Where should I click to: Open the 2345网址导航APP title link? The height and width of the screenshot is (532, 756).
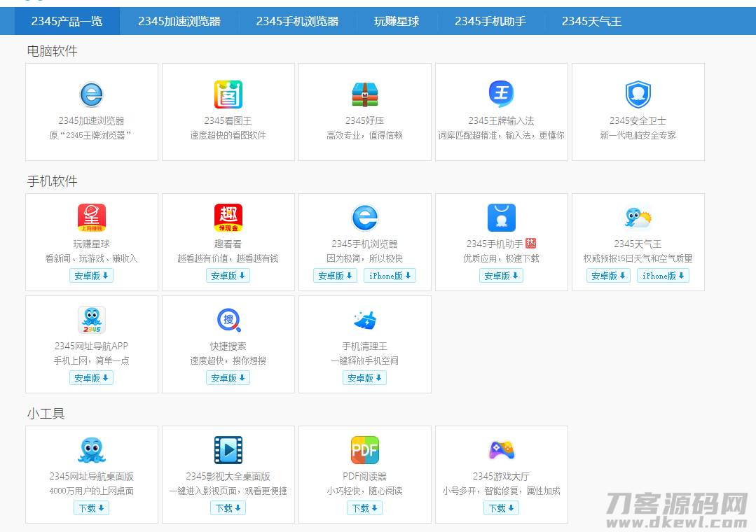(x=92, y=346)
